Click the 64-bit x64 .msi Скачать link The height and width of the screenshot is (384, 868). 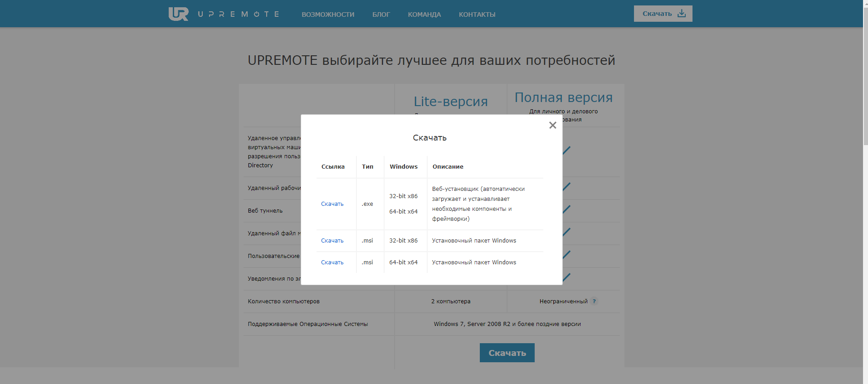pos(332,262)
